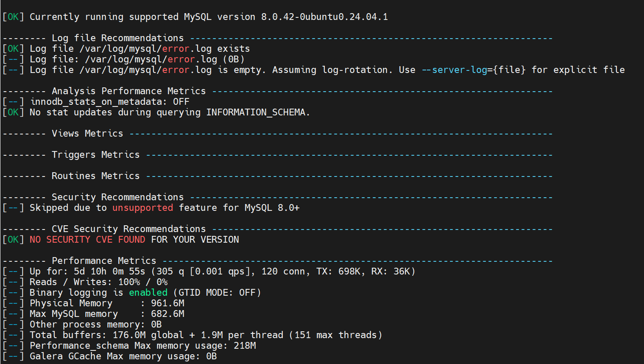The width and height of the screenshot is (644, 364).
Task: Click the INFORMATION_SCHEMA text
Action: tap(256, 112)
